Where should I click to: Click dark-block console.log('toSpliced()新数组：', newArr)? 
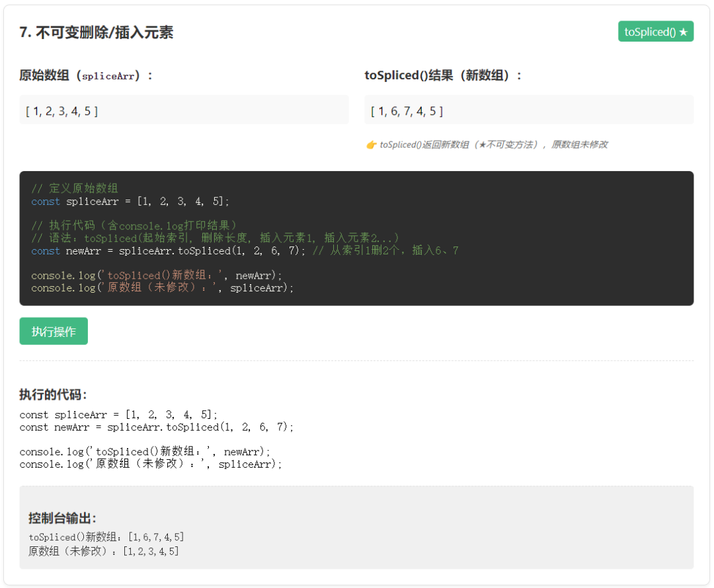(157, 276)
